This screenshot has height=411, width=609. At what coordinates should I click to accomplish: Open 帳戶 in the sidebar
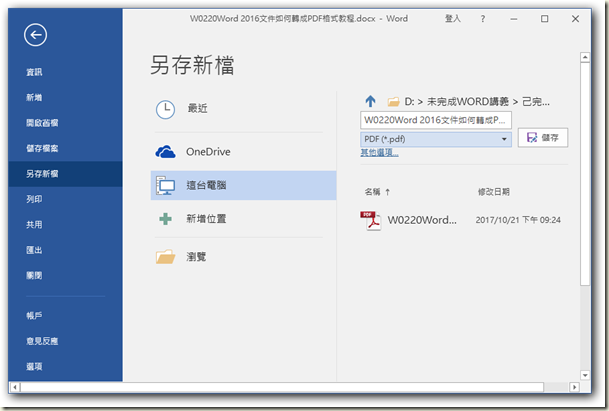tap(34, 315)
